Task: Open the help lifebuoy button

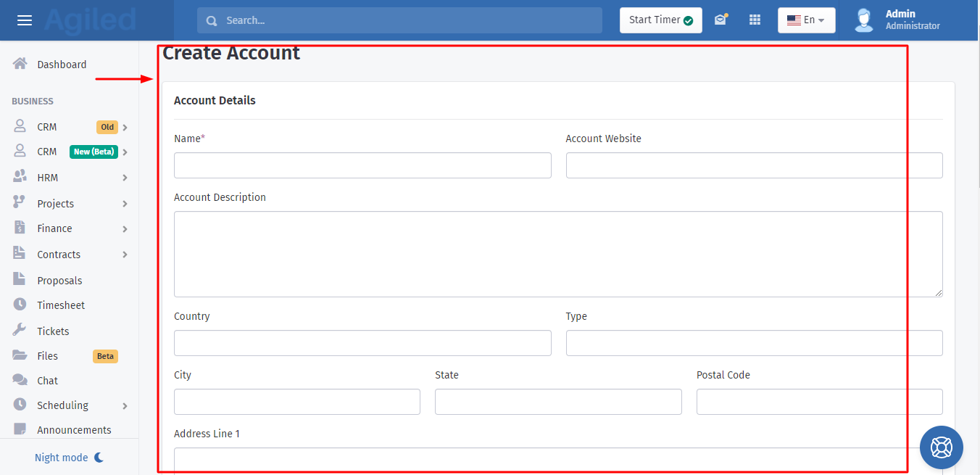Action: click(x=941, y=447)
